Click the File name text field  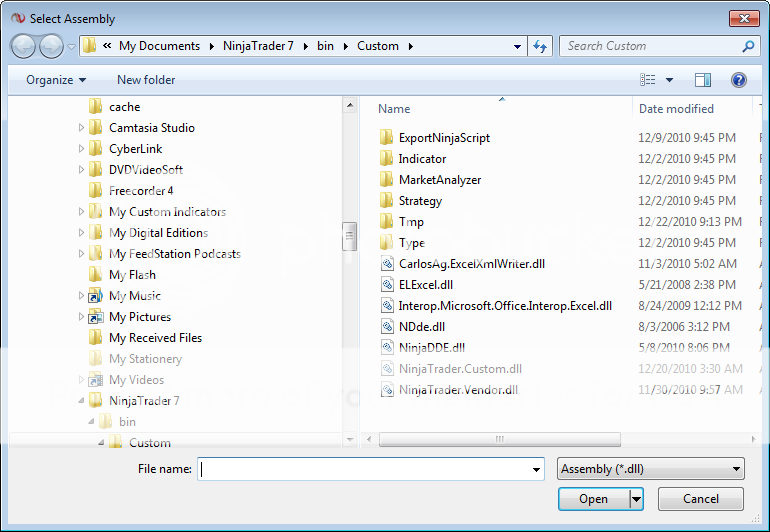[370, 469]
